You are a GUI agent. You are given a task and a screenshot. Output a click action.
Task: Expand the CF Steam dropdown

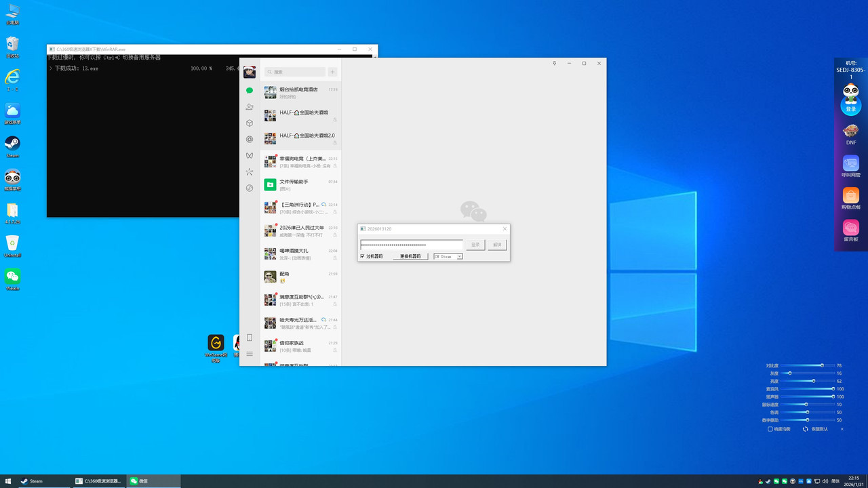(460, 257)
